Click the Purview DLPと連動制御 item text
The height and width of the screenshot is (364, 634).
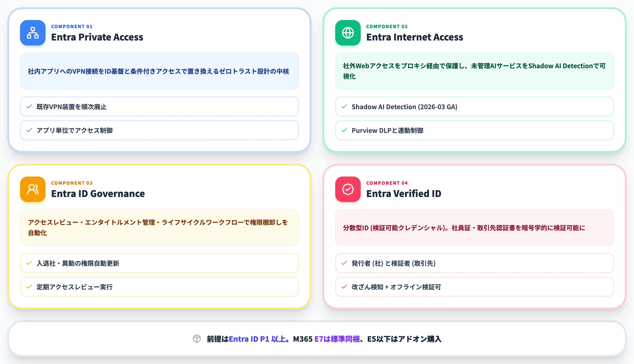click(x=387, y=131)
